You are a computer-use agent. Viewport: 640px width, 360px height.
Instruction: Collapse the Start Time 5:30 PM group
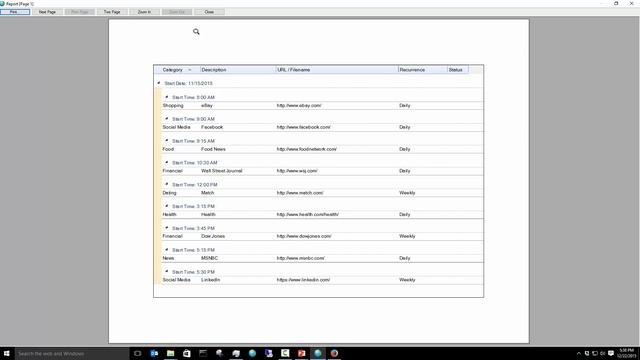[167, 272]
